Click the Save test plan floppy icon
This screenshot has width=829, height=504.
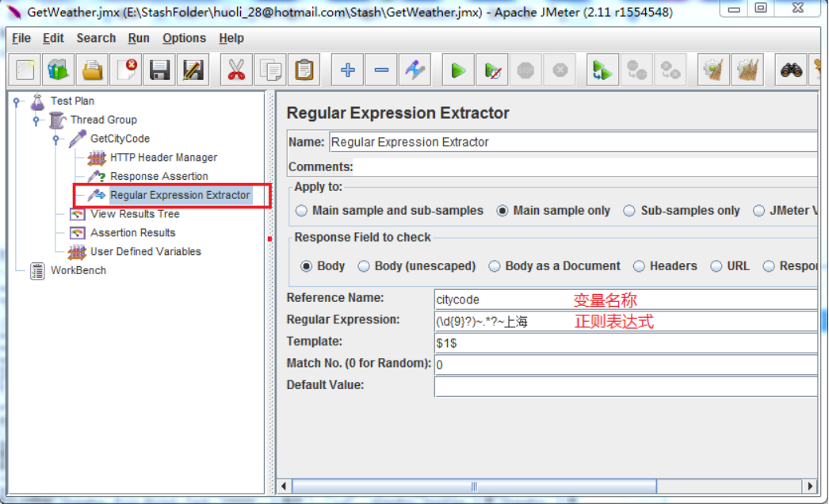pyautogui.click(x=160, y=70)
